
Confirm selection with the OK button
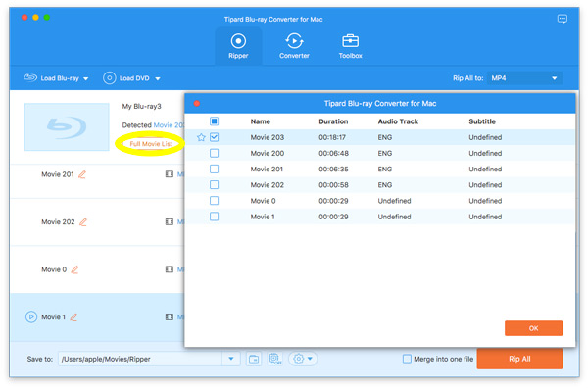click(533, 328)
